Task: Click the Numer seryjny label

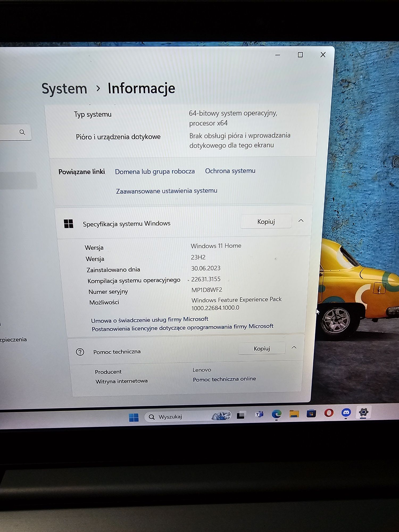Action: 108,292
